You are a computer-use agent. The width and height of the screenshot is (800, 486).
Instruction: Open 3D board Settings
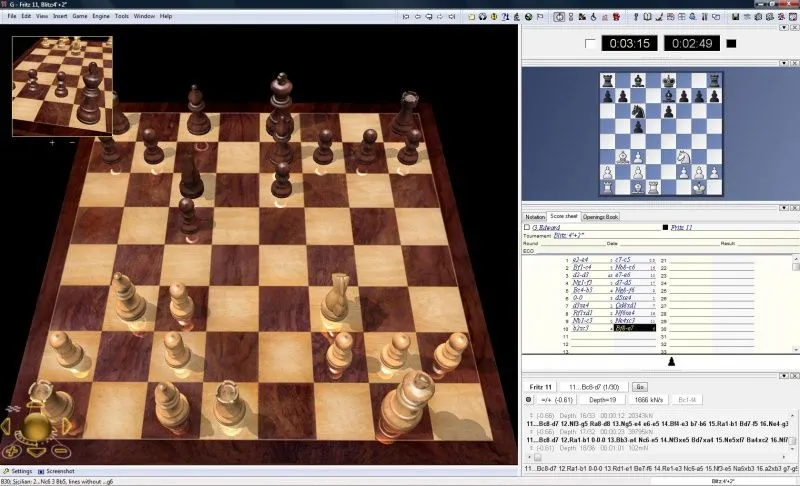coord(20,471)
